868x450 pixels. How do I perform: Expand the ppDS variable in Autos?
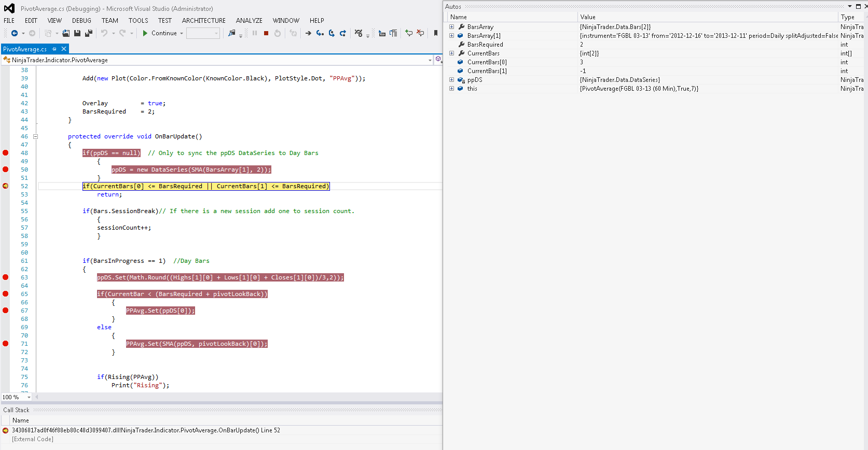451,80
